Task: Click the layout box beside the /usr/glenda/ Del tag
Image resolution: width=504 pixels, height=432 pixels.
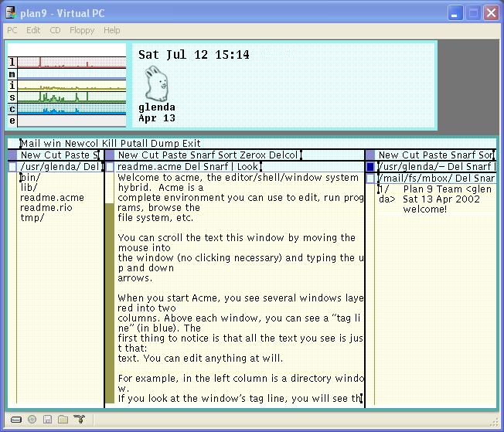Action: 12,167
